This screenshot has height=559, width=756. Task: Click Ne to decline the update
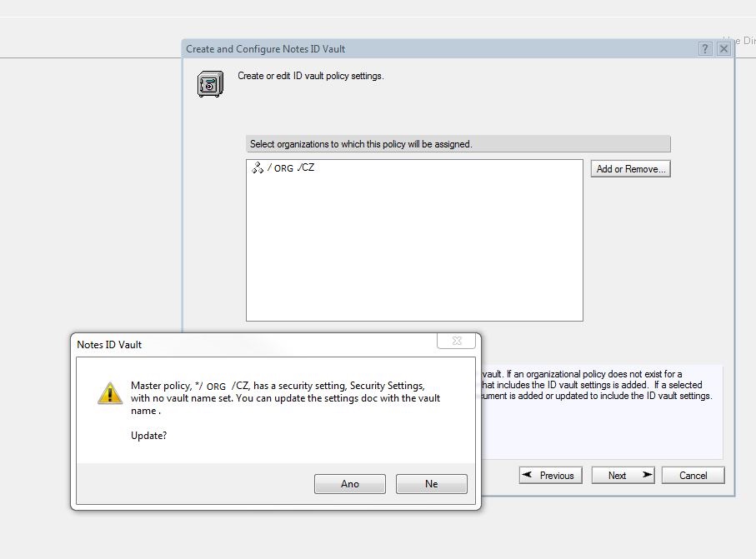(432, 484)
